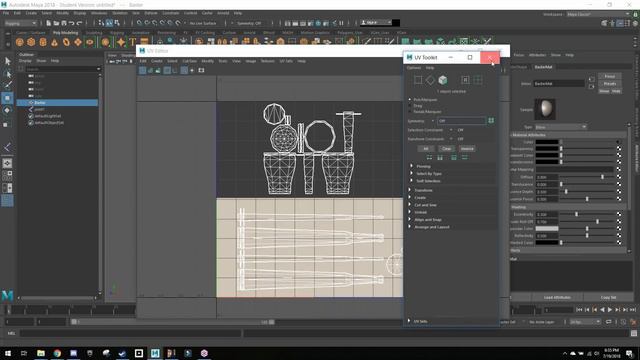Viewport: 640px width, 360px height.
Task: Expand the Cut and Sew section
Action: pyautogui.click(x=425, y=205)
